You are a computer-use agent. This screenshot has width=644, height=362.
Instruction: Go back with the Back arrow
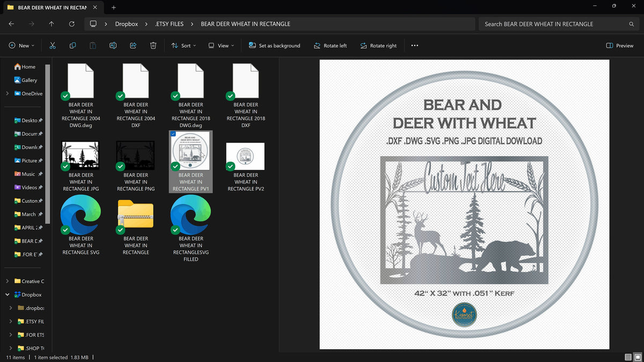tap(11, 24)
